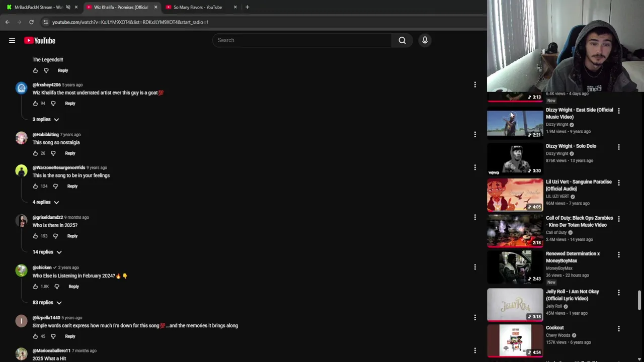Dislike the @lizpella1440 comment

[53, 336]
